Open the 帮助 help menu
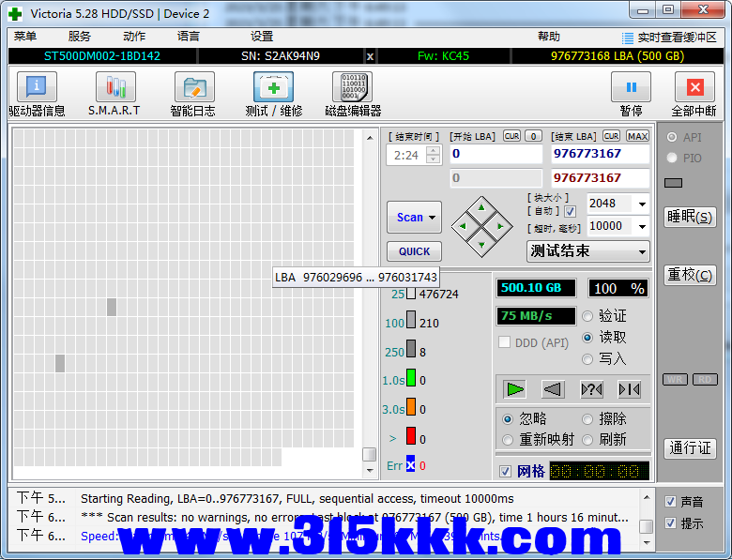Viewport: 732px width, 560px height. tap(549, 37)
